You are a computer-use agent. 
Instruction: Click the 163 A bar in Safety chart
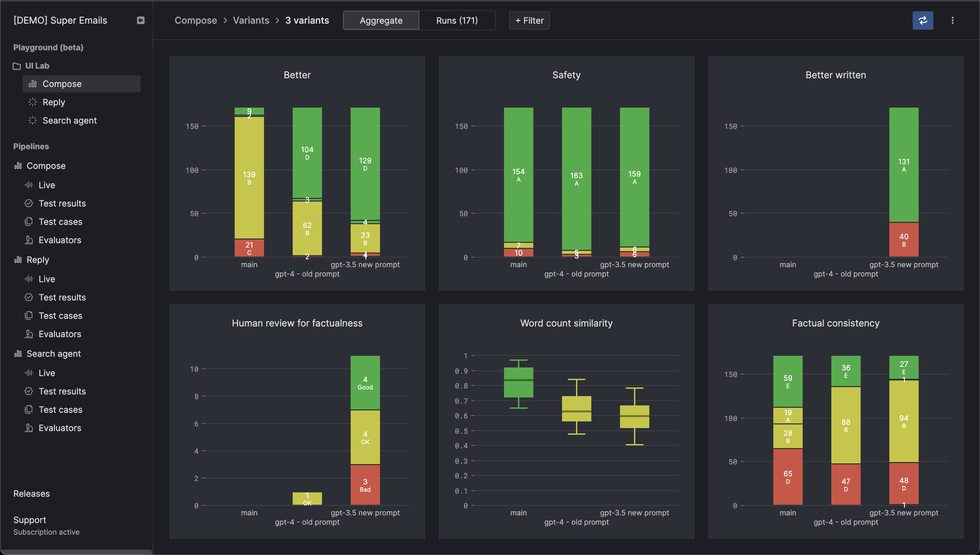576,179
